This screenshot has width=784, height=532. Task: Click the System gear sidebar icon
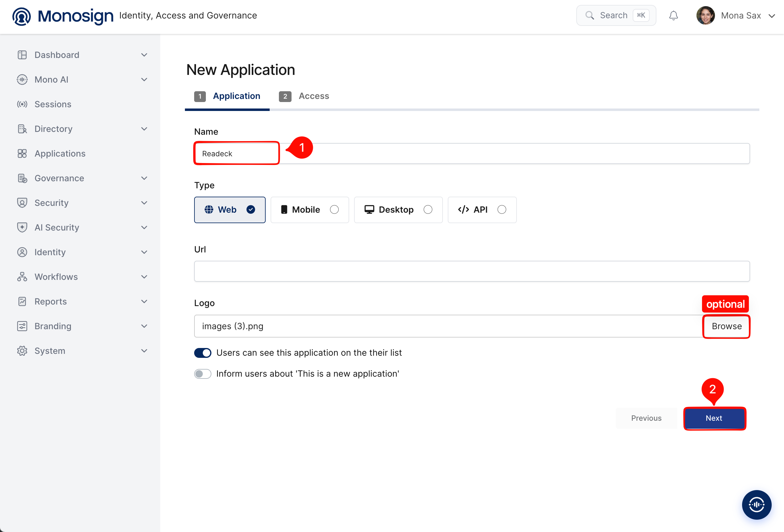[x=22, y=351]
